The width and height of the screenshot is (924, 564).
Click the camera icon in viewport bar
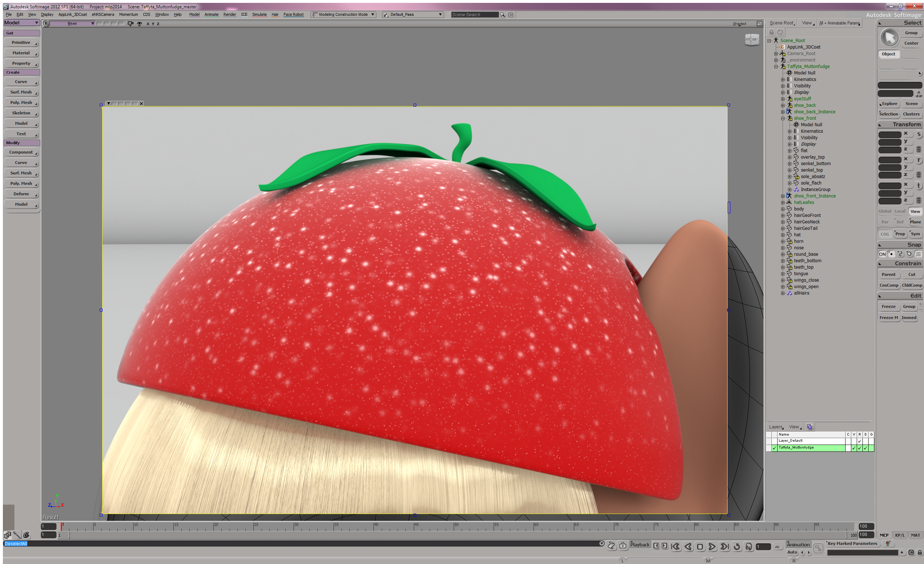(x=130, y=23)
